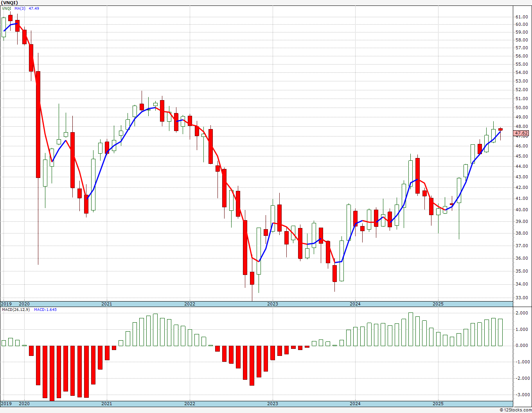Select the MACD:1.645 value readout
The width and height of the screenshot is (532, 413).
(x=45, y=310)
